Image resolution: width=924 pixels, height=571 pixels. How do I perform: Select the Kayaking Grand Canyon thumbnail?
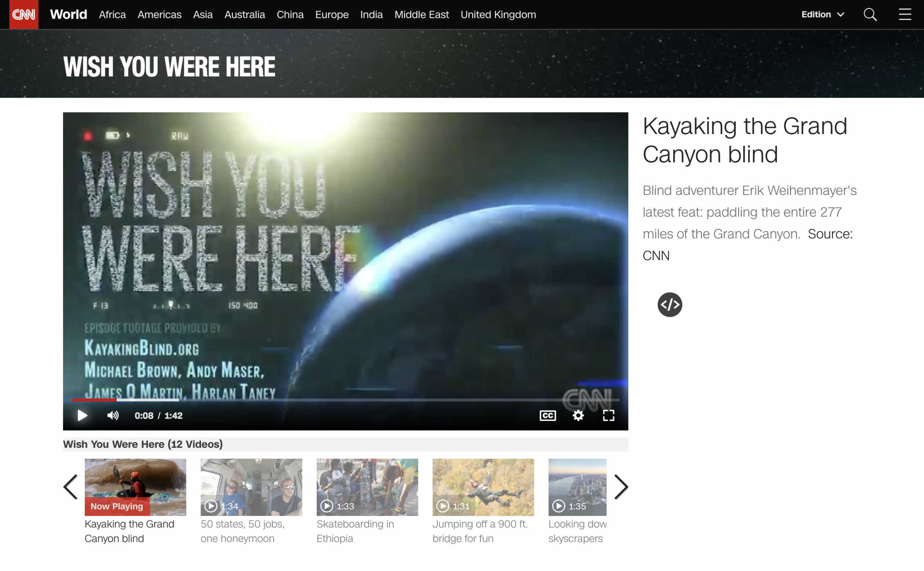[x=135, y=487]
